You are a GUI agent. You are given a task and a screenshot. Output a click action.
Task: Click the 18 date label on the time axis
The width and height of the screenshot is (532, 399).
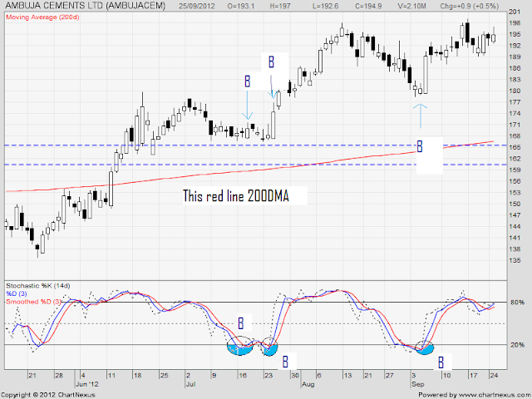click(x=137, y=376)
